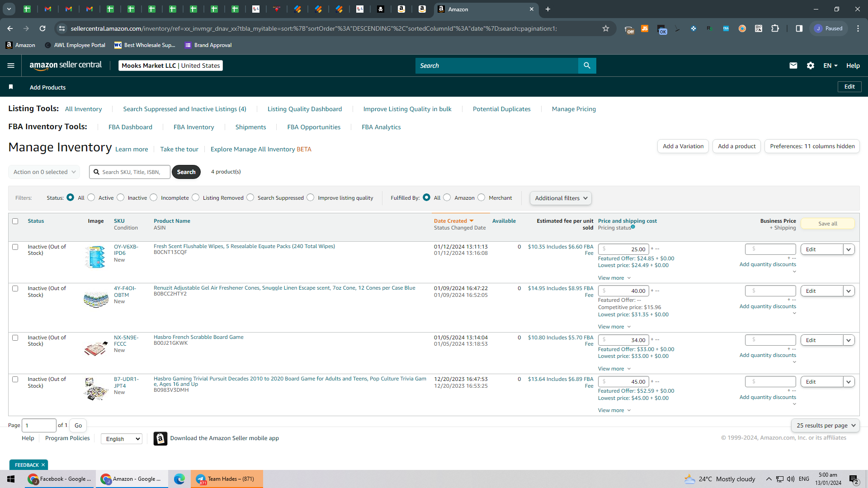The width and height of the screenshot is (868, 488).
Task: Select the Fresh Scent Flushable Wipes row checkbox
Action: point(15,247)
